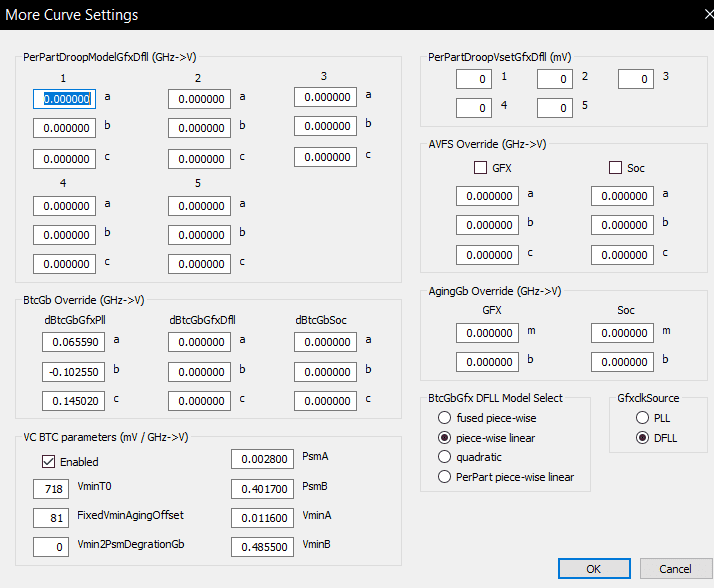
Task: Select fused piece-wise model option
Action: (444, 418)
